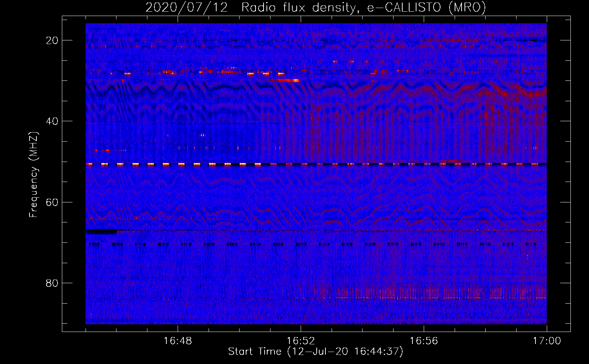The height and width of the screenshot is (364, 589).
Task: Click the bright red streak near 30 MHz
Action: coord(286,80)
